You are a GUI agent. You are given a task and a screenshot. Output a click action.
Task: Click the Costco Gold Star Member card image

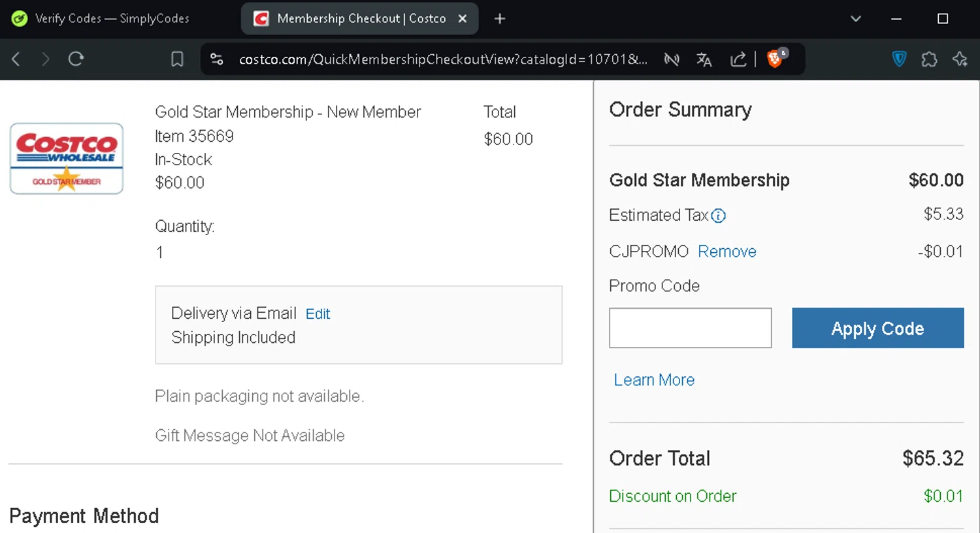pos(67,159)
